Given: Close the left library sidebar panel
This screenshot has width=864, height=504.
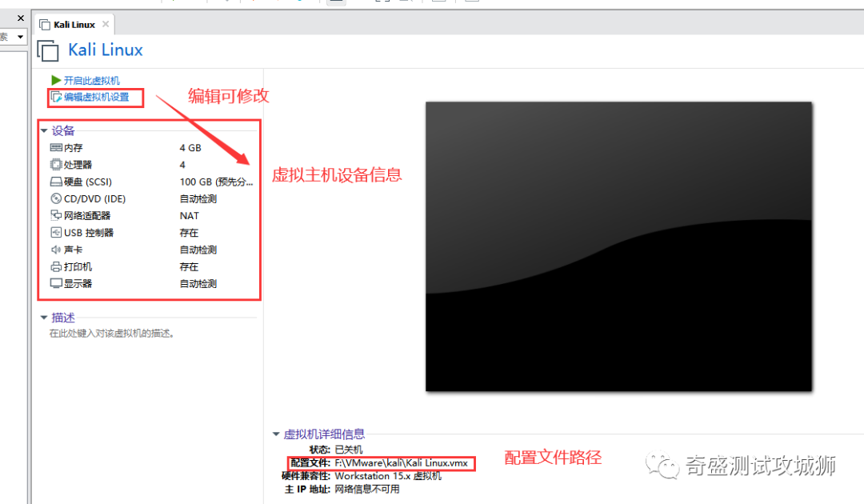Looking at the screenshot, I should (20, 18).
